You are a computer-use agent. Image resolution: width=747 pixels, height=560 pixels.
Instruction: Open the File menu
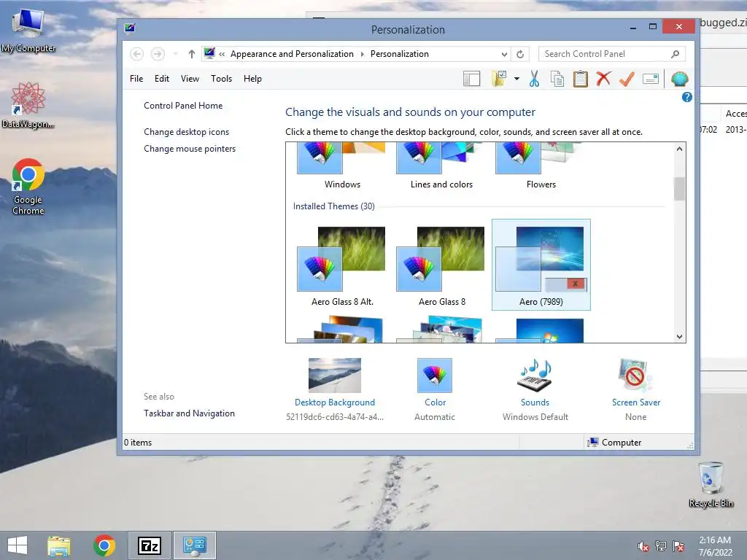point(136,79)
